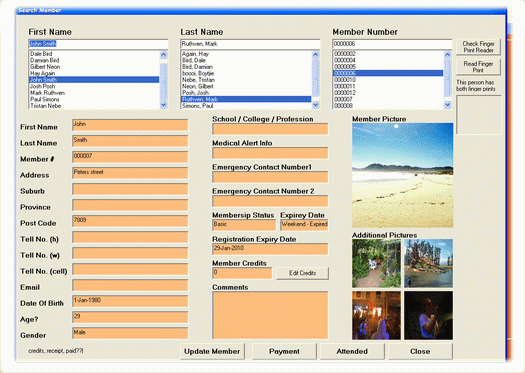The width and height of the screenshot is (525, 373).
Task: Select member number 0000010 in list
Action: [x=388, y=80]
